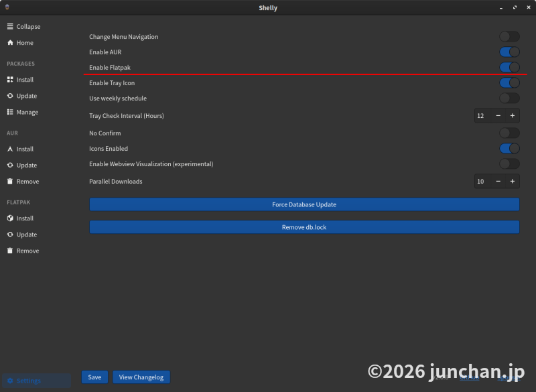Open the Flatpak Remove trash icon
The height and width of the screenshot is (392, 536).
10,251
